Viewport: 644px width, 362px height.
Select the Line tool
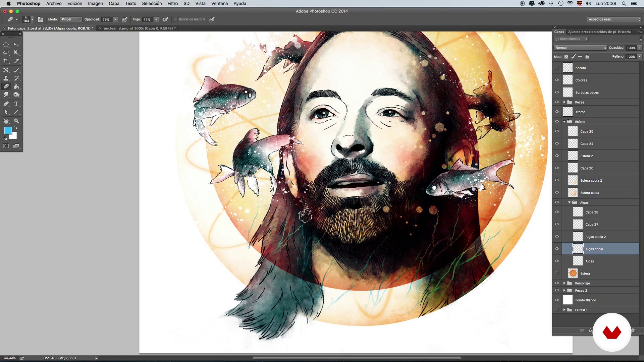[16, 112]
